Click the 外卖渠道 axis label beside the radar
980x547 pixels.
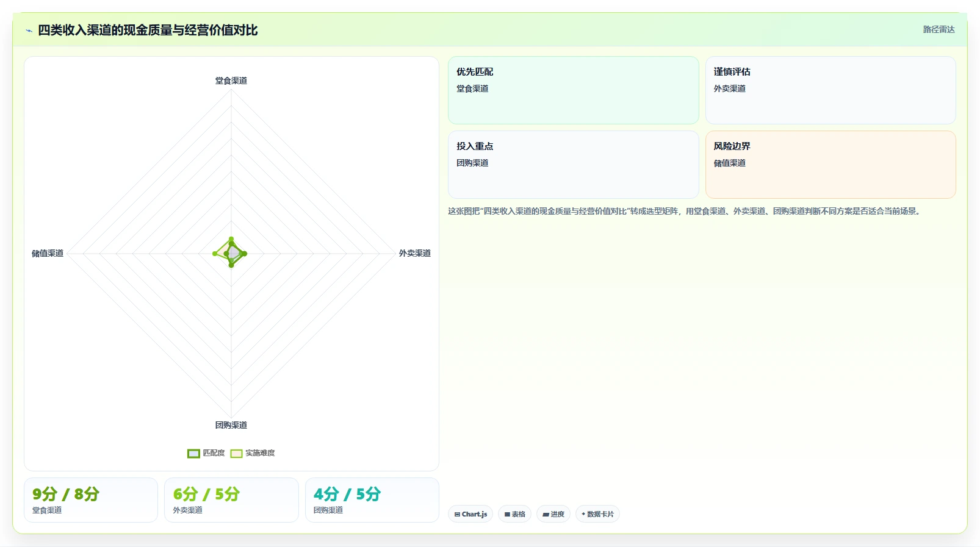(x=415, y=253)
